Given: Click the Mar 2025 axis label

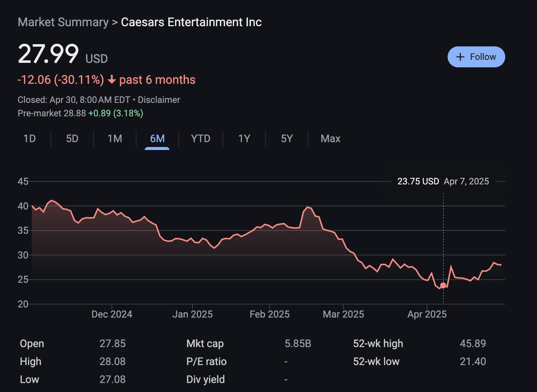Looking at the screenshot, I should point(343,314).
